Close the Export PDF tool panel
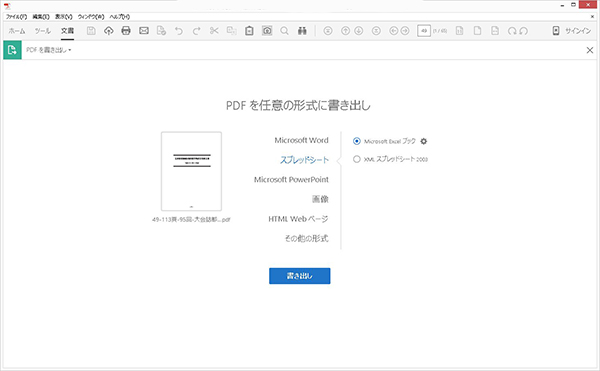Image resolution: width=600 pixels, height=371 pixels. [x=590, y=50]
